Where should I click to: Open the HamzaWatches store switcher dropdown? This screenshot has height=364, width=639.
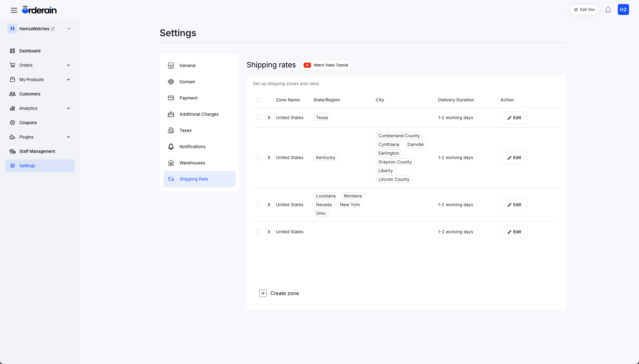point(69,29)
